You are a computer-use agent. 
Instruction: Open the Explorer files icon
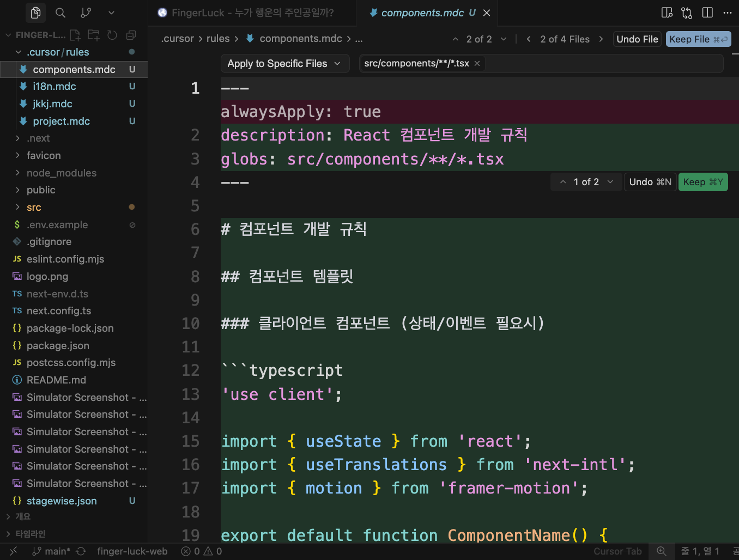click(x=36, y=13)
